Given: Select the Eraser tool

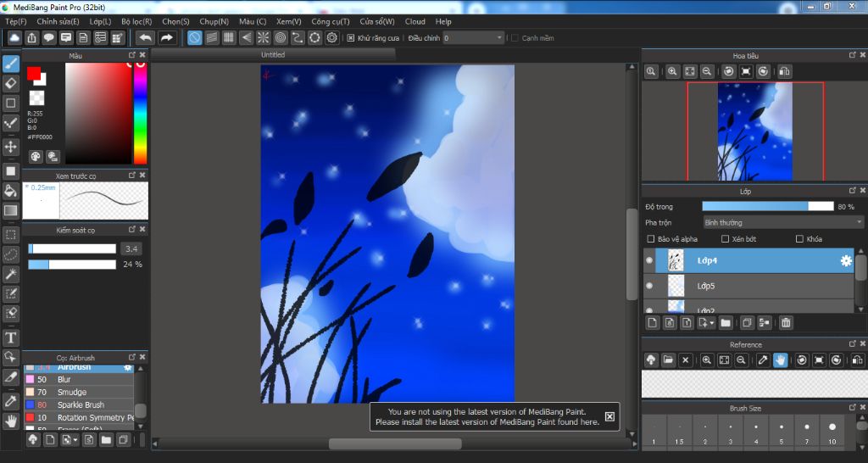Looking at the screenshot, I should tap(10, 83).
